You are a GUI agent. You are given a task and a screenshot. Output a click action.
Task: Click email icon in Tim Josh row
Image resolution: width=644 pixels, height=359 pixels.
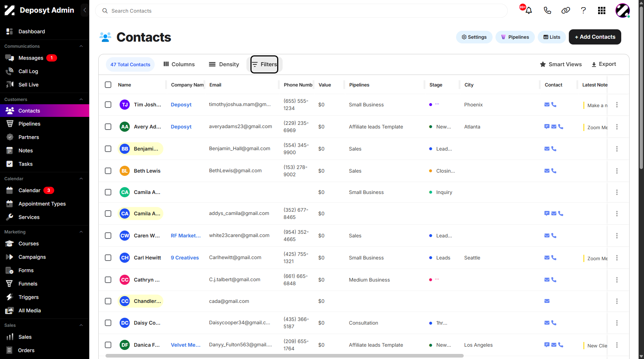(x=547, y=105)
